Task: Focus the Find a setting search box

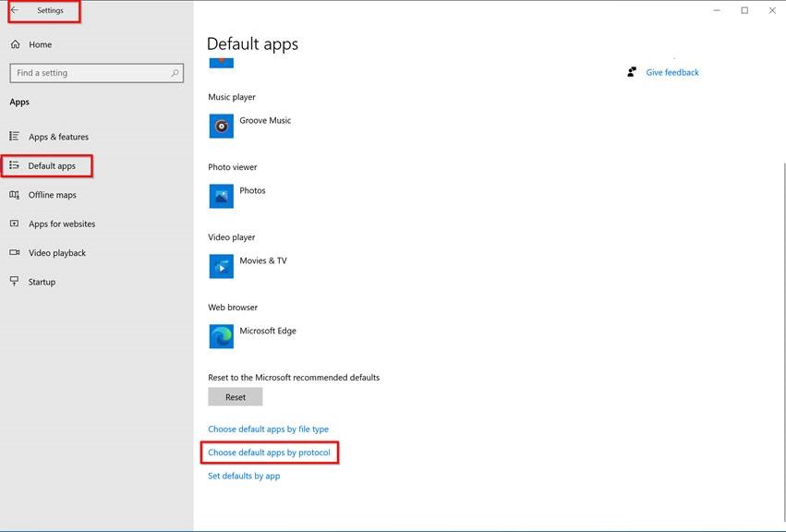Action: pyautogui.click(x=97, y=73)
